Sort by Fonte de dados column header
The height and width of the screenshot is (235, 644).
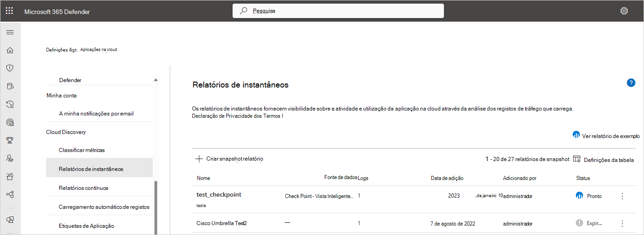(x=341, y=178)
